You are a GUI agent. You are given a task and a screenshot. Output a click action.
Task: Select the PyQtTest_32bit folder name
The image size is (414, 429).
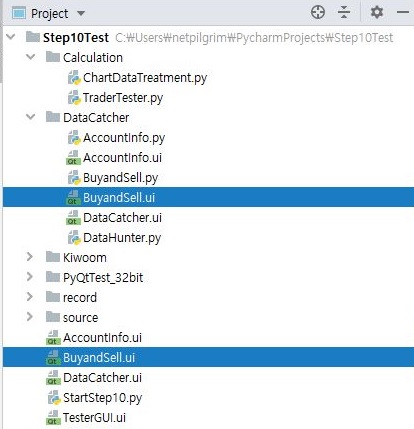point(103,278)
